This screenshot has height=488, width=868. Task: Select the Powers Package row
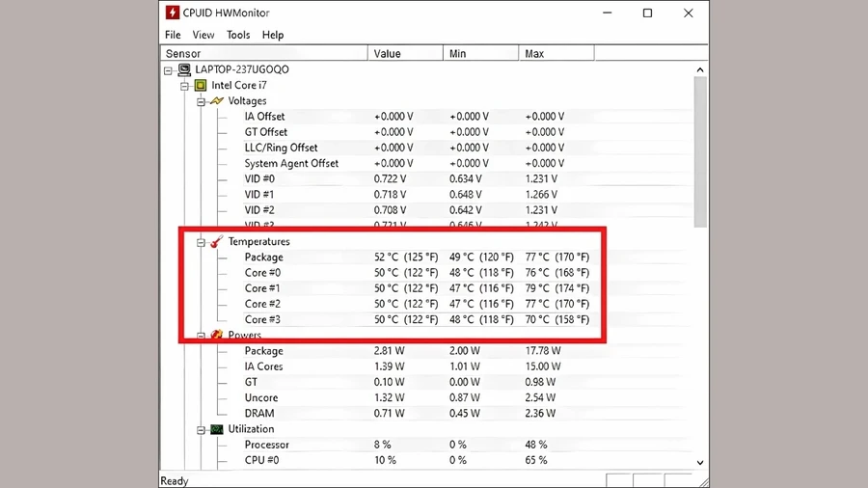pos(468,351)
